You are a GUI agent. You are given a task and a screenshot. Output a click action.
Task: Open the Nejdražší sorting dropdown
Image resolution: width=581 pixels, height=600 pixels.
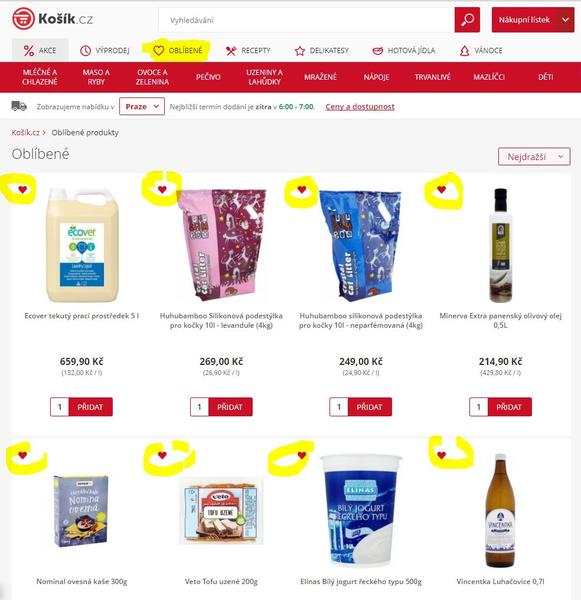[534, 157]
